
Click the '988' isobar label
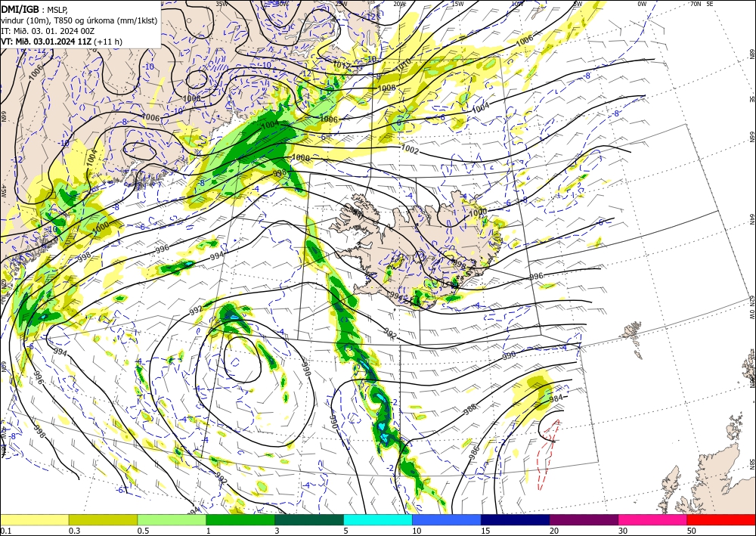pyautogui.click(x=470, y=409)
